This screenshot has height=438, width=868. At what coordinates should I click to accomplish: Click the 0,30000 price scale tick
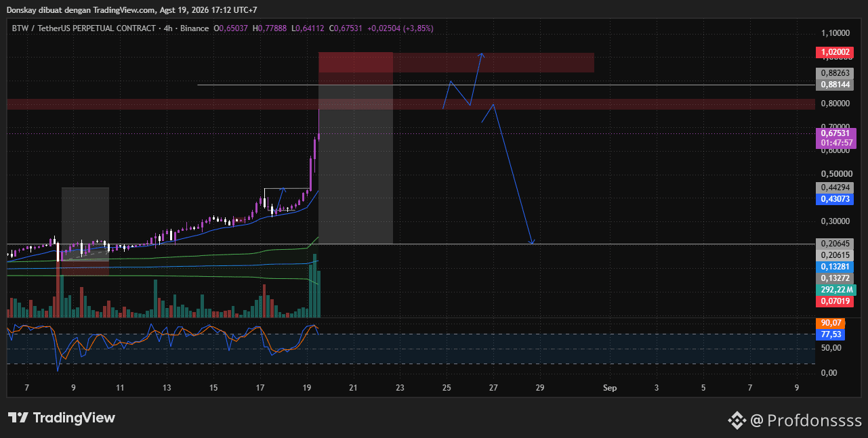(835, 221)
